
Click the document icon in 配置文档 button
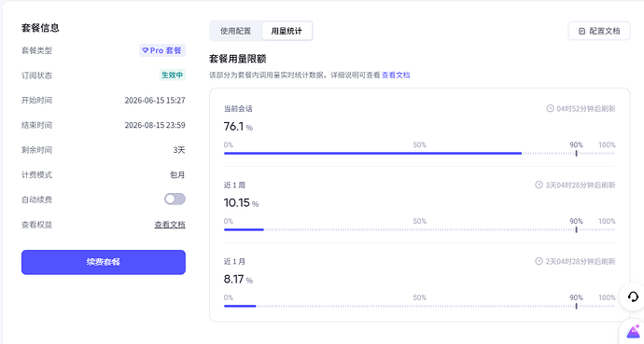point(581,31)
